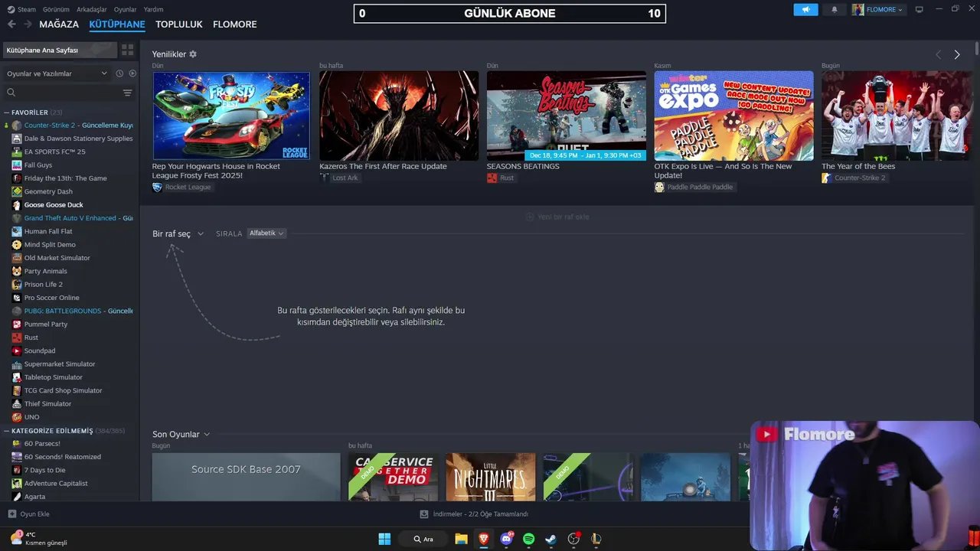Open the Spotify taskbar icon
The height and width of the screenshot is (551, 980).
[528, 539]
